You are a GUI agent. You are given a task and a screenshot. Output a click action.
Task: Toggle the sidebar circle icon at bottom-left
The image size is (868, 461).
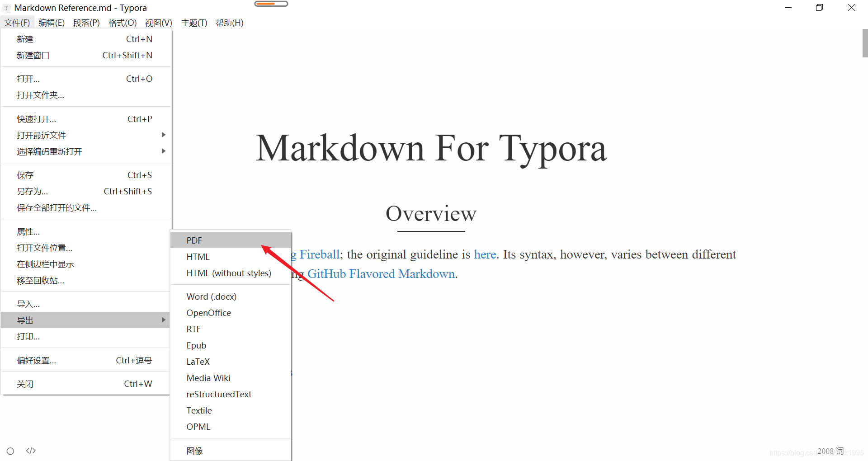[x=10, y=451]
